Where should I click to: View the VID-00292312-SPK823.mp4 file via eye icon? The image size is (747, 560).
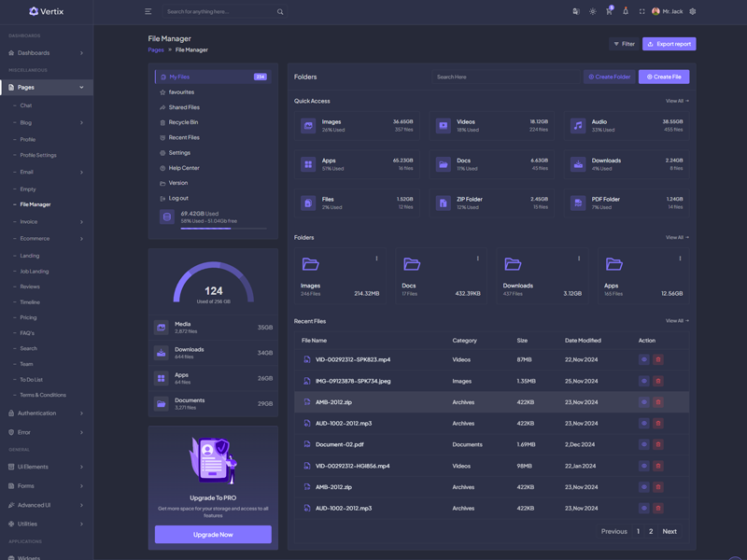point(643,359)
